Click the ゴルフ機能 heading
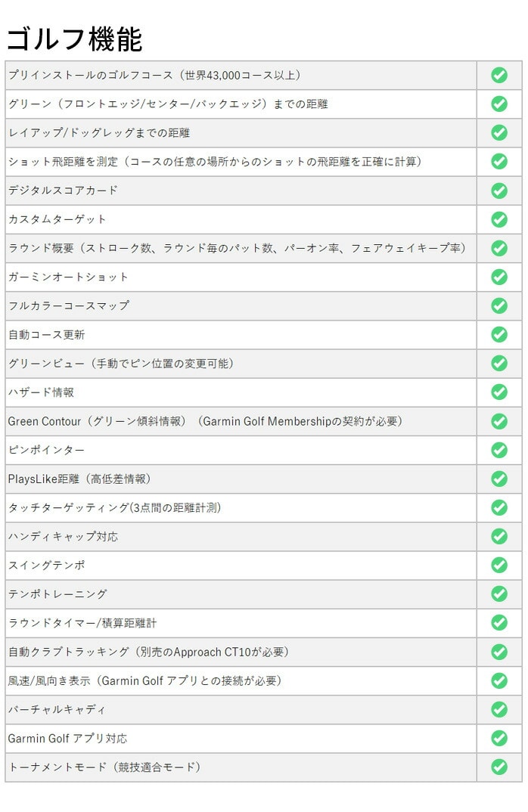 (x=74, y=39)
